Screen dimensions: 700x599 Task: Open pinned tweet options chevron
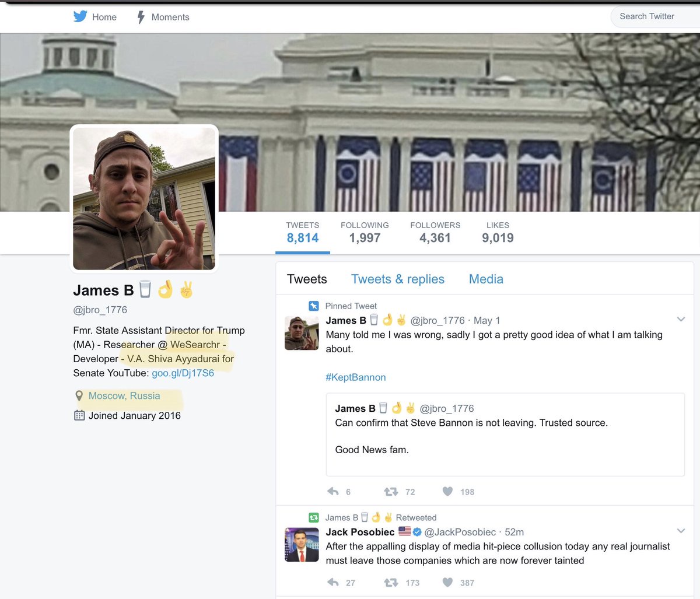[681, 319]
